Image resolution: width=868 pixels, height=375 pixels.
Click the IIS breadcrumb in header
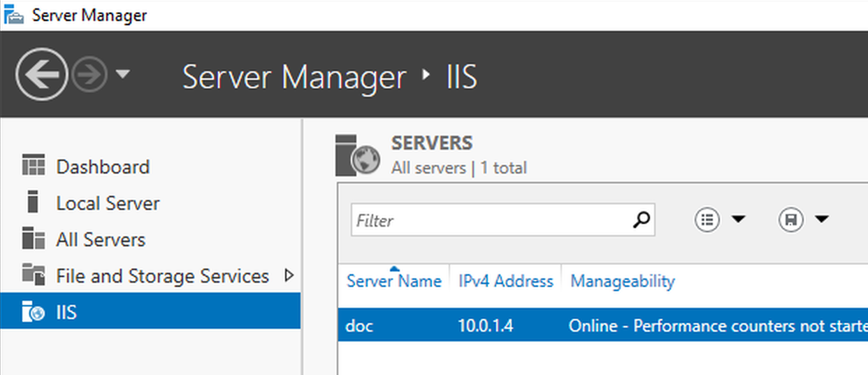pos(462,76)
